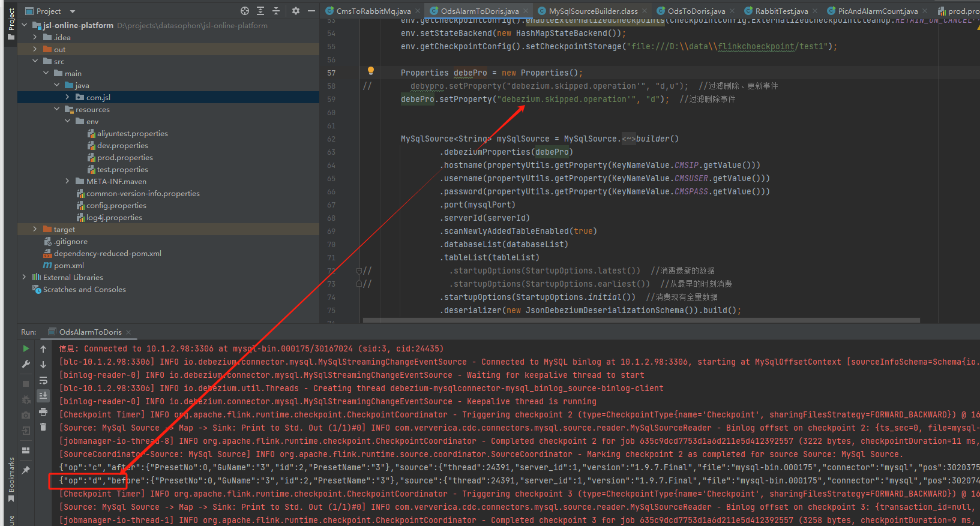Click the print console output icon
Screen dimensions: 980x526
[43, 411]
